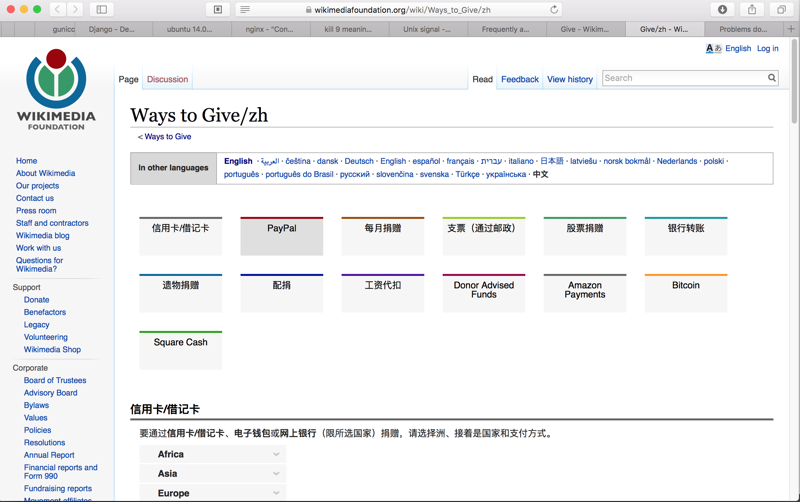Open the Press room sidebar link
This screenshot has width=800, height=502.
36,211
